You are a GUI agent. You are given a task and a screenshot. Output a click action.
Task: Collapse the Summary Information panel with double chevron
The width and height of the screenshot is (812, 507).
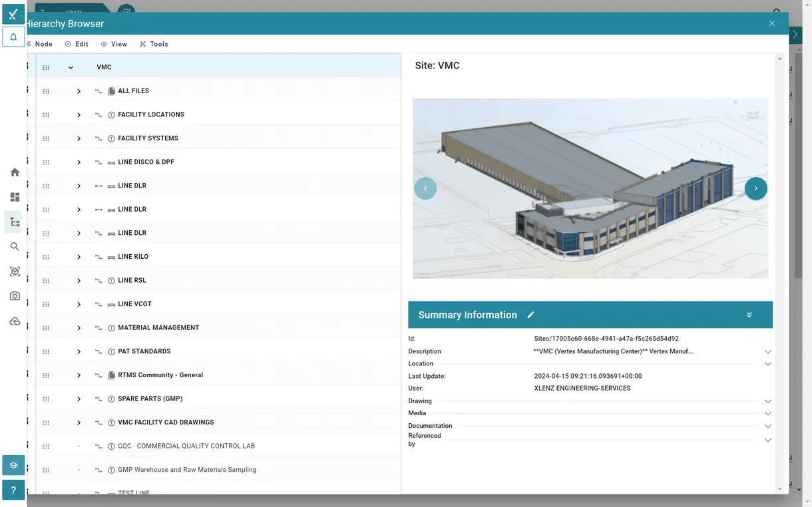749,315
